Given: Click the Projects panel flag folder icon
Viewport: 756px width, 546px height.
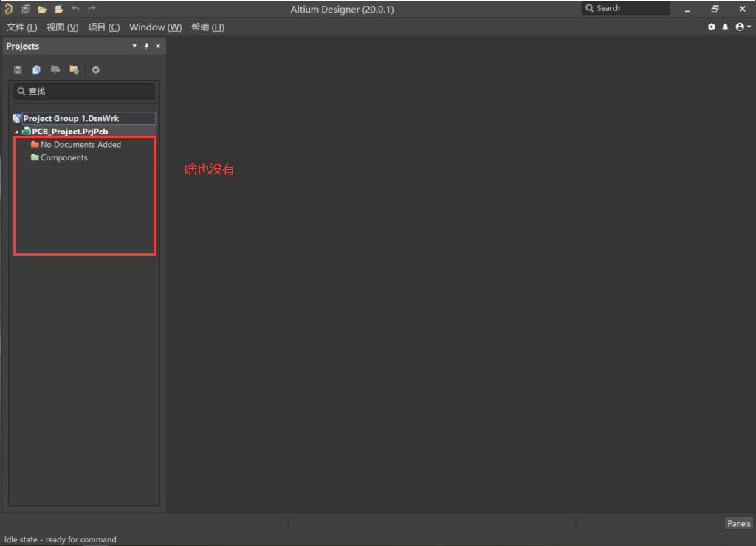Looking at the screenshot, I should tap(55, 70).
